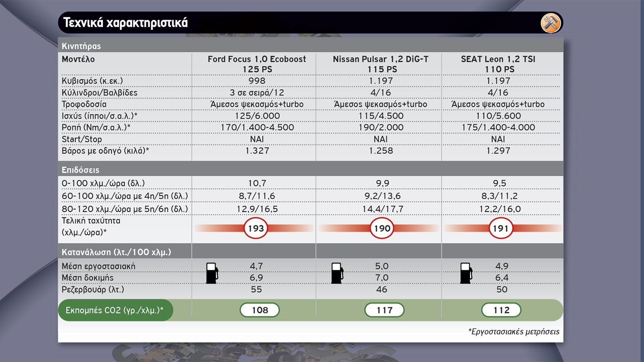644x362 pixels.
Task: Click the Ρεζερβουάρ (λτ.) row label
Action: (x=93, y=290)
